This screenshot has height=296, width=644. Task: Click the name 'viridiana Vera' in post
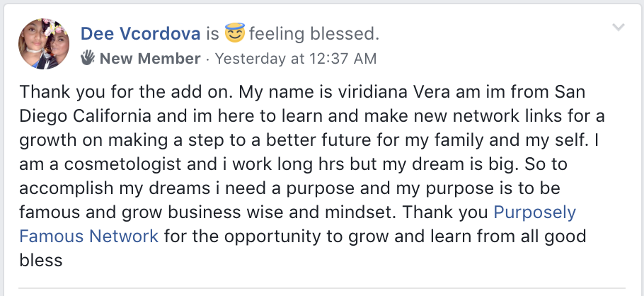coord(394,91)
